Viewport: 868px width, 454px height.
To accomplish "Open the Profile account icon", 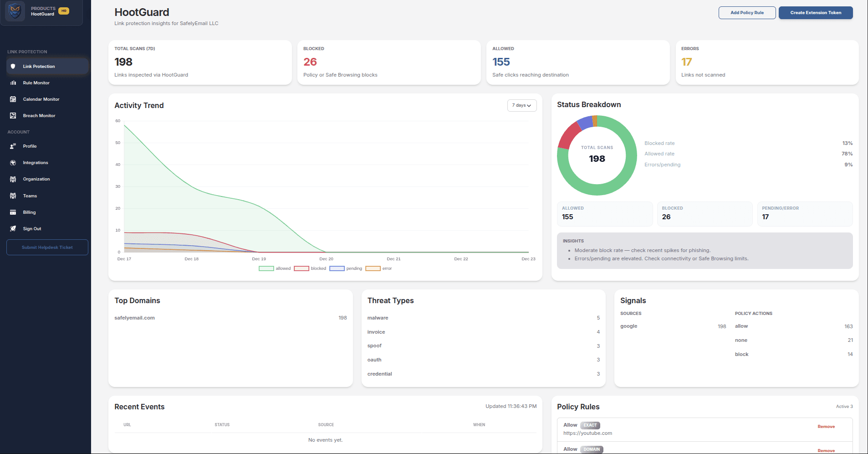I will 14,146.
